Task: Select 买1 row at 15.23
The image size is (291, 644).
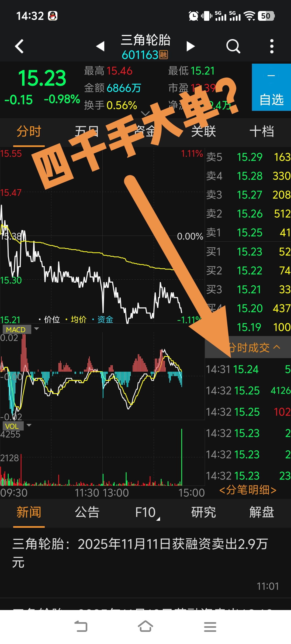Action: click(x=248, y=252)
